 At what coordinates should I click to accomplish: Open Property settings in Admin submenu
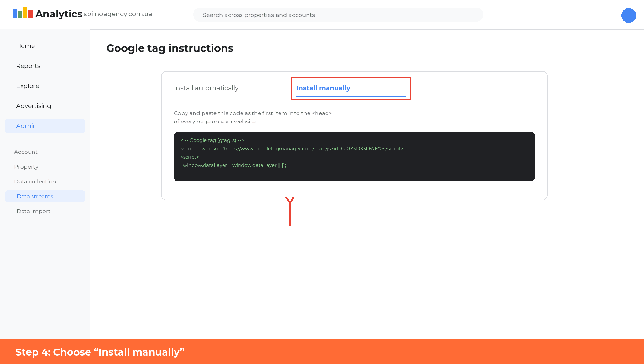click(x=26, y=167)
